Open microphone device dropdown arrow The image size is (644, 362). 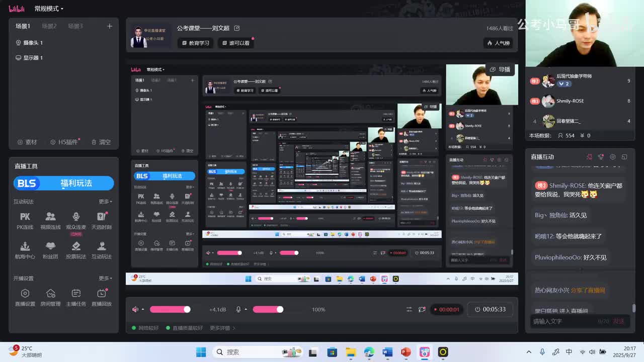click(x=246, y=309)
